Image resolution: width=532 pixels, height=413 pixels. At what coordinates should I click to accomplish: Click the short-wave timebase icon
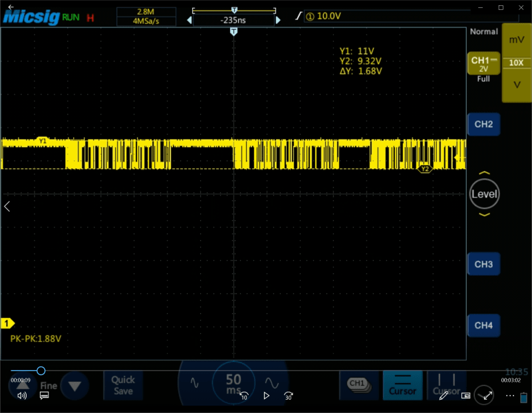(194, 383)
